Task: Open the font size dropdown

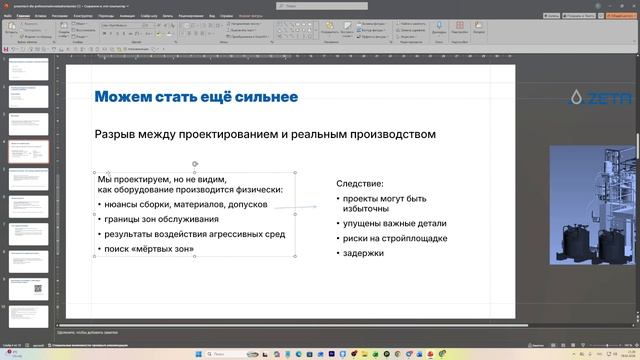Action: [148, 25]
